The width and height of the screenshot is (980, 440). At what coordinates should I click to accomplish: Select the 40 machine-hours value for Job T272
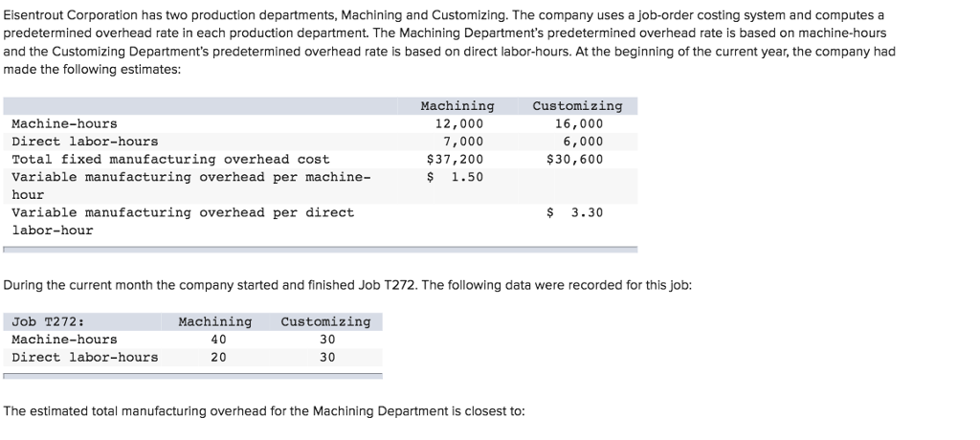(219, 340)
